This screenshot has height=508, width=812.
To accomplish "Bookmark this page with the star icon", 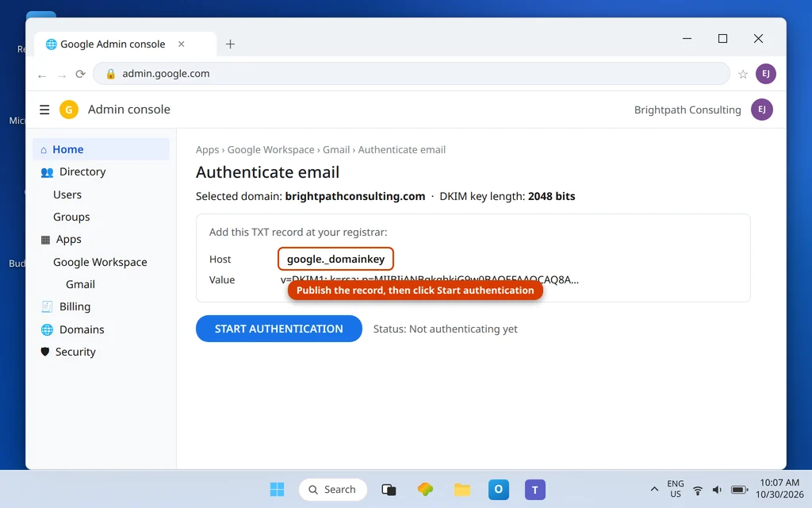I will pos(742,74).
